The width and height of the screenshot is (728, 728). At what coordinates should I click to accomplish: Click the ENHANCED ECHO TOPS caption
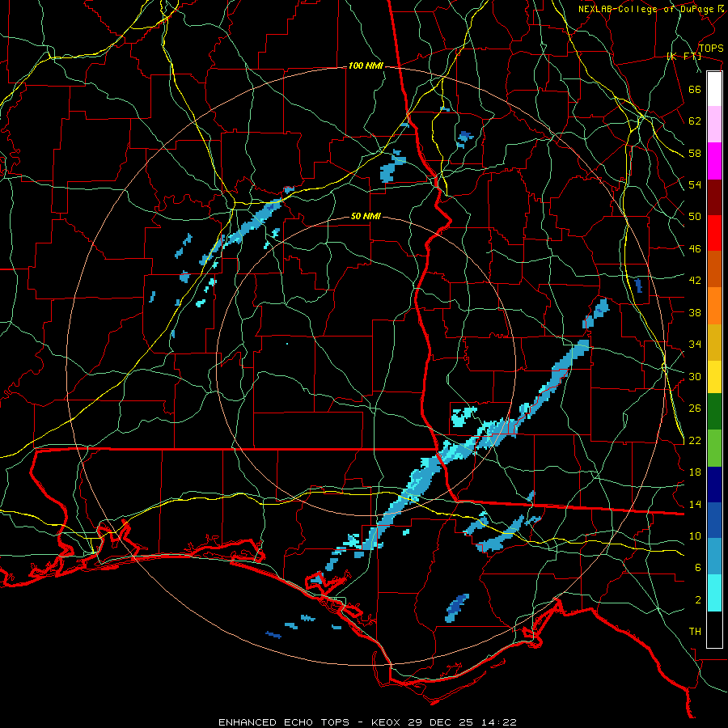tap(284, 722)
